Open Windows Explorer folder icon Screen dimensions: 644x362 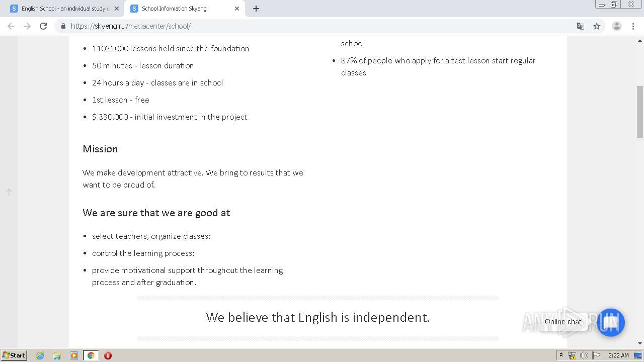57,355
